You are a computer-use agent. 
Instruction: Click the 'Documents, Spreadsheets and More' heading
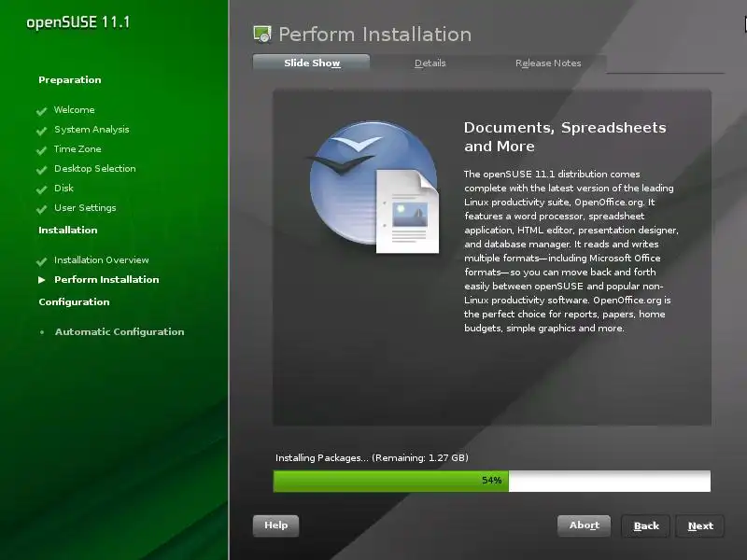pyautogui.click(x=565, y=136)
